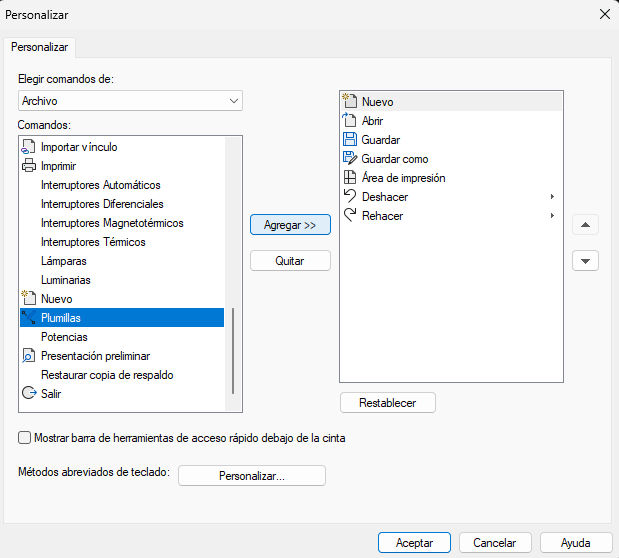Screen dimensions: 619x558
Task: Select the Guardar floppy disk icon
Action: pos(349,140)
